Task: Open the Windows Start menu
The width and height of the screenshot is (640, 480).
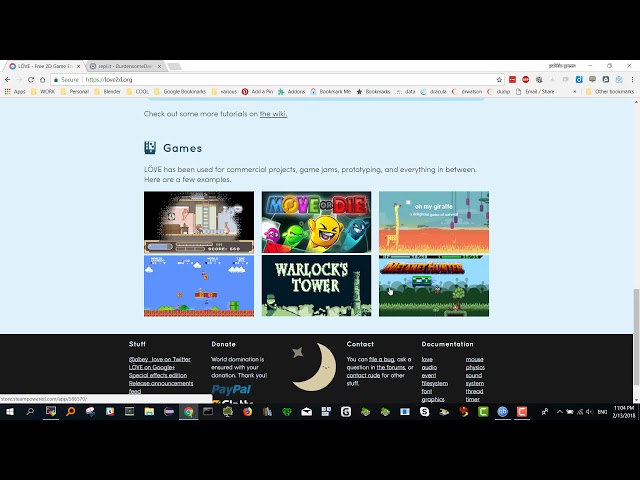Action: point(10,412)
